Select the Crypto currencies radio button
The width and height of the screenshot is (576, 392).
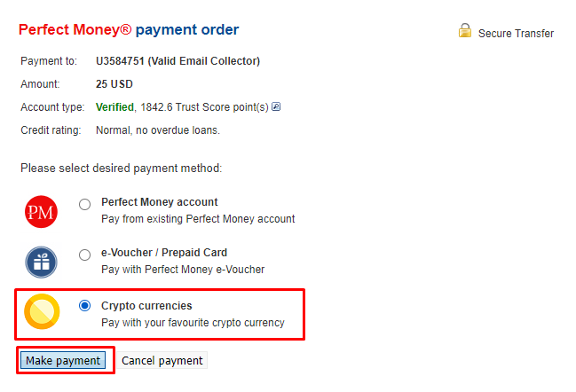tap(85, 305)
